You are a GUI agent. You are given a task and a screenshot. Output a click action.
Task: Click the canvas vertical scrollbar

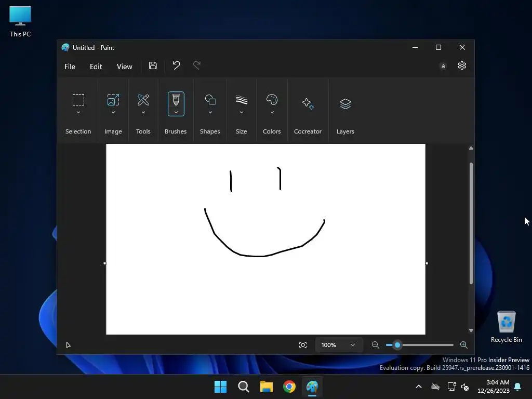(471, 223)
